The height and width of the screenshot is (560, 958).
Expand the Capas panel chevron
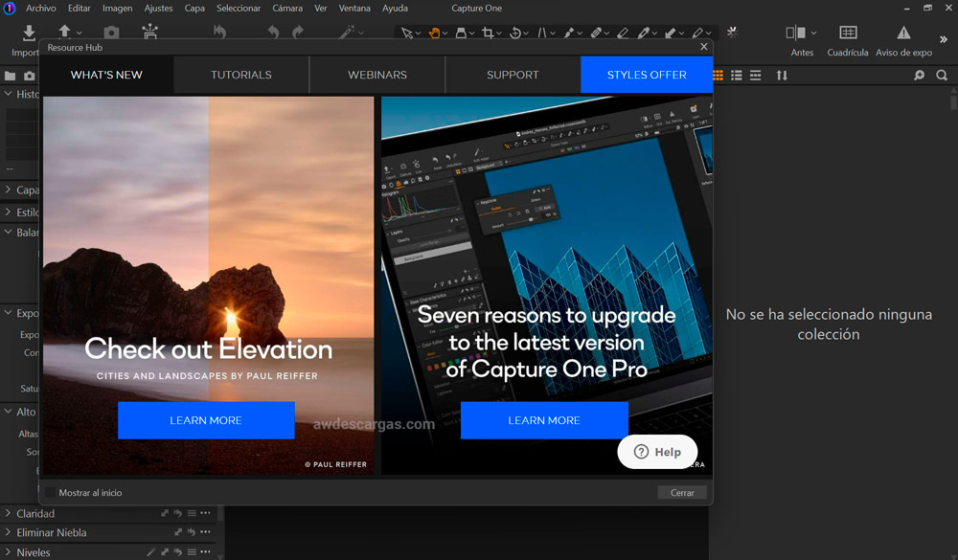pos(8,190)
